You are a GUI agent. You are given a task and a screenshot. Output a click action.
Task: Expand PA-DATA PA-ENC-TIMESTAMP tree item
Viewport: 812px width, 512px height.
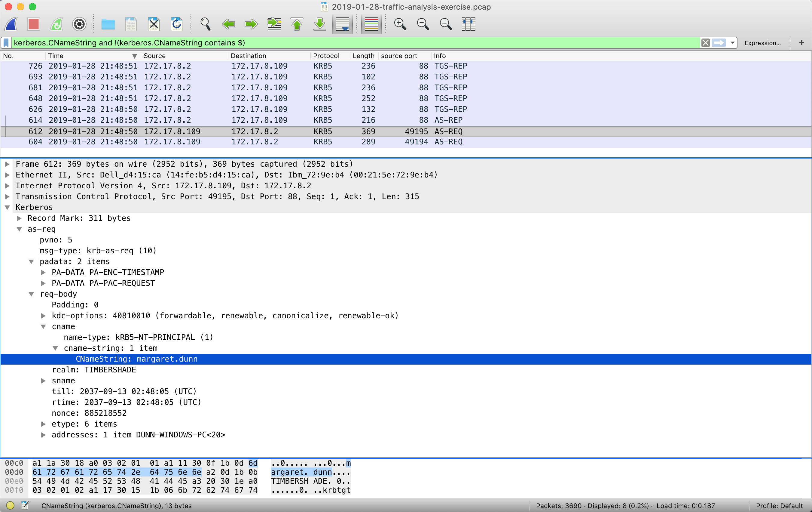pyautogui.click(x=44, y=272)
